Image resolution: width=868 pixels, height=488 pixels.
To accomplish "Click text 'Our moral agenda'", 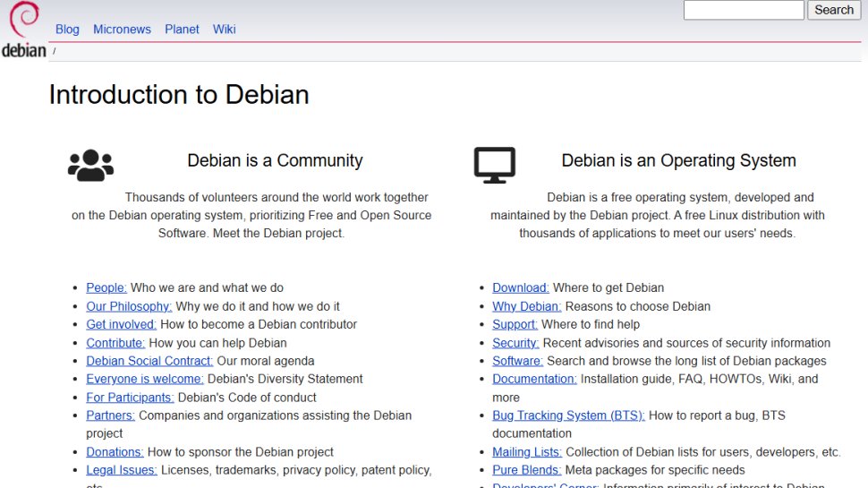I will coord(266,361).
